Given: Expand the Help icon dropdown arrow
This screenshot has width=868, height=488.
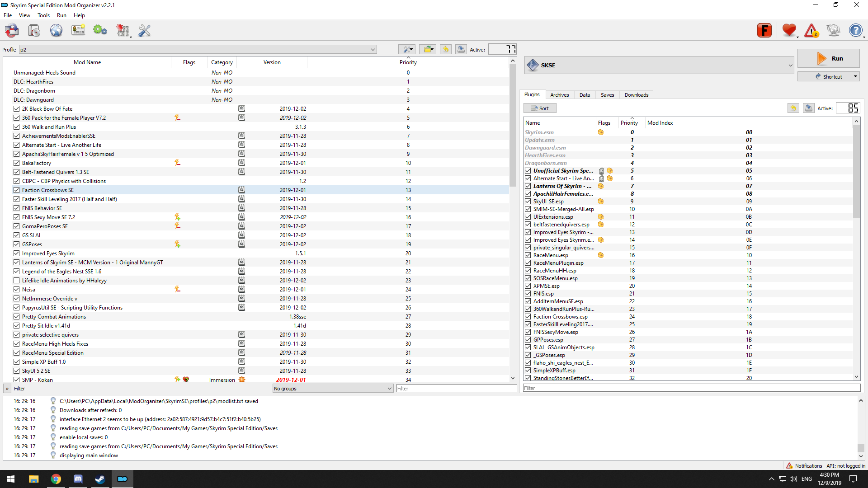Looking at the screenshot, I should [x=864, y=37].
